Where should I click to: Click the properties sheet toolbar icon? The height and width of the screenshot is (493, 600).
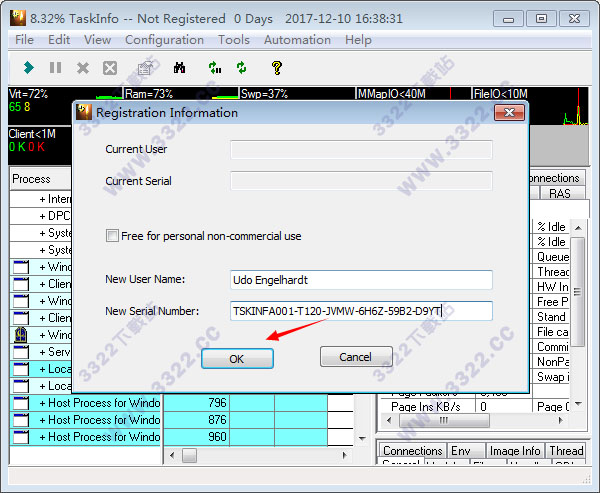(x=145, y=68)
